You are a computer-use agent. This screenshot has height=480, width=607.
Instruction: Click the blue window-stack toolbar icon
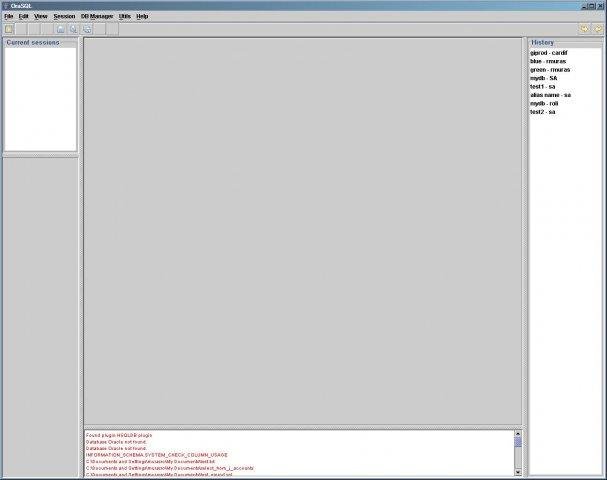[x=87, y=29]
